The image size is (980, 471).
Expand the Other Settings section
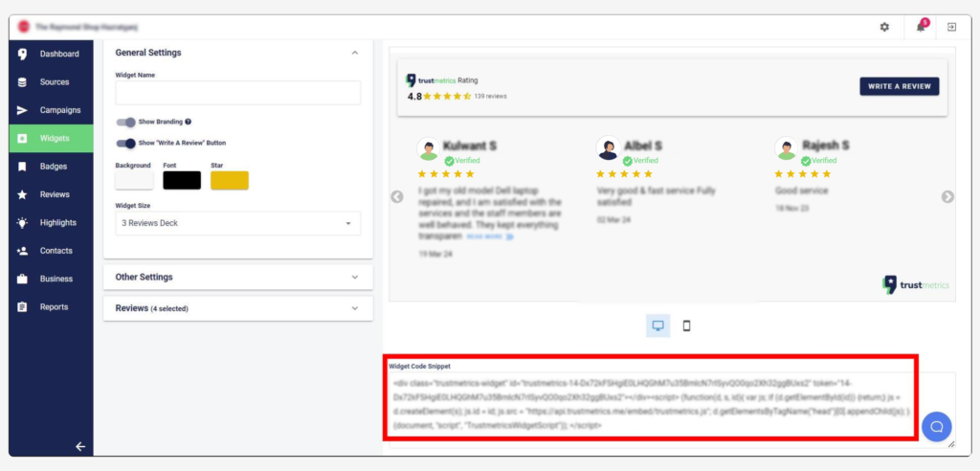(x=238, y=277)
